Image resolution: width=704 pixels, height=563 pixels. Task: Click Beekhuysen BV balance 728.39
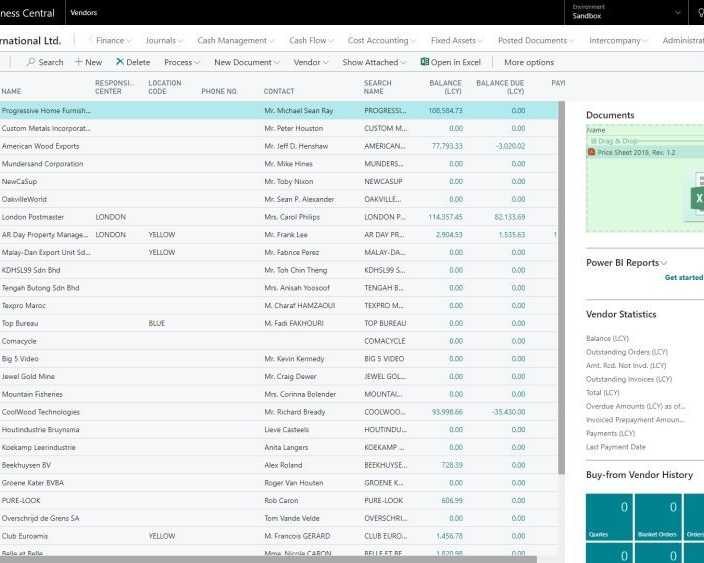(452, 465)
